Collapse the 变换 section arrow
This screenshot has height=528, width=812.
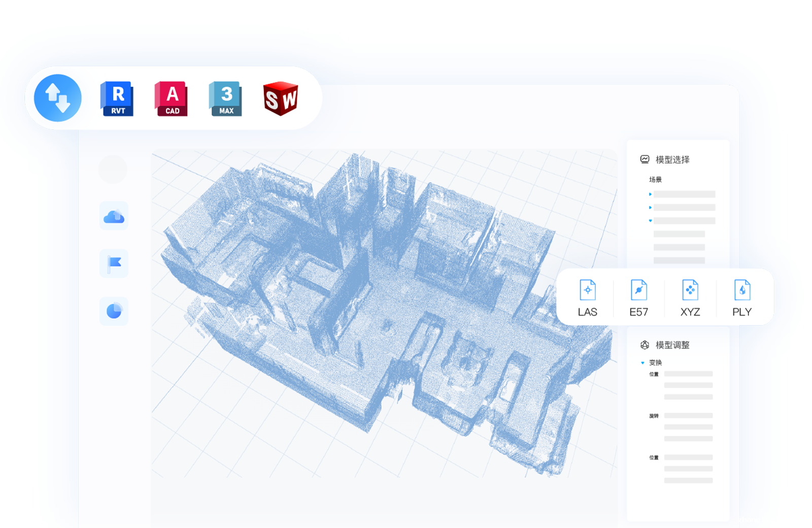(642, 363)
